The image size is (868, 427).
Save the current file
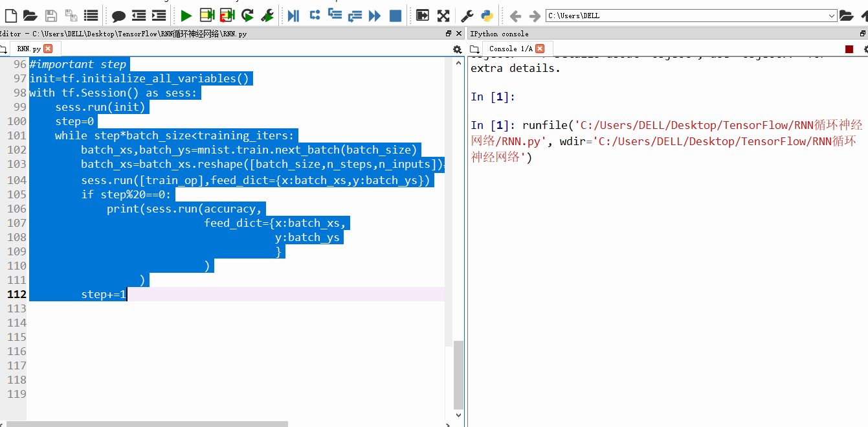51,16
